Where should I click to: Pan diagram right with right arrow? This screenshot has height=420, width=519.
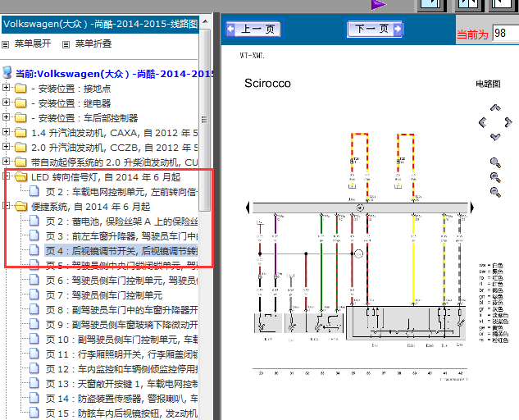[x=508, y=122]
